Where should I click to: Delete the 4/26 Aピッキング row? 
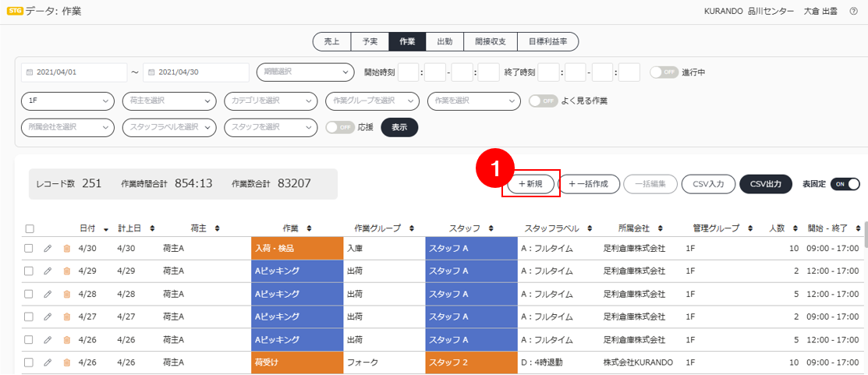tap(67, 340)
